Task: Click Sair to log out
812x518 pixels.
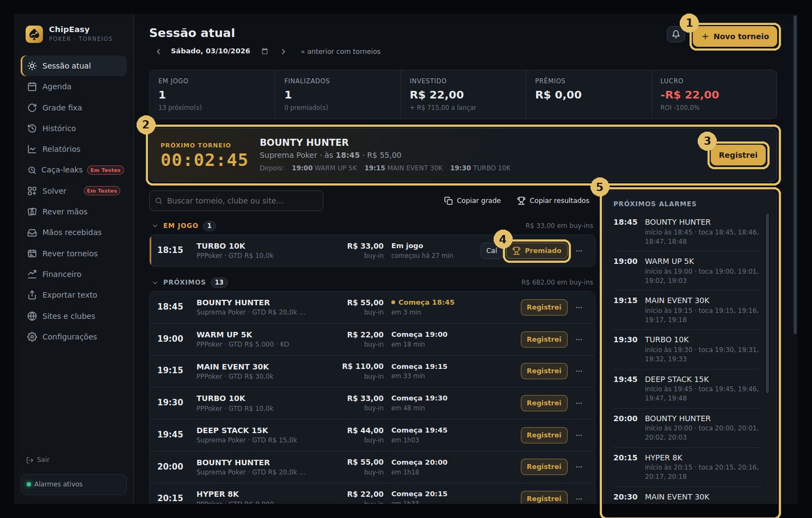Action: coord(38,459)
